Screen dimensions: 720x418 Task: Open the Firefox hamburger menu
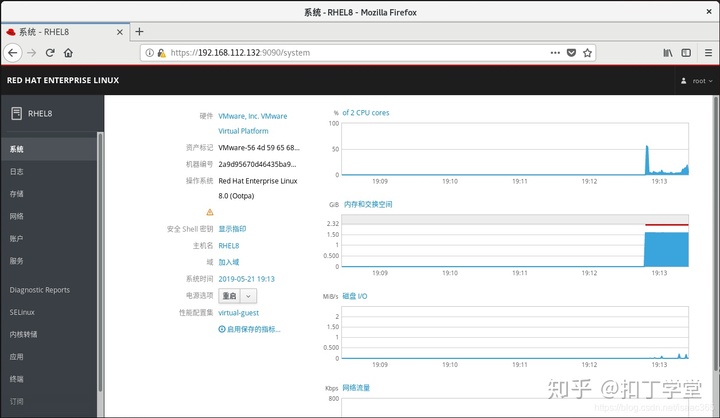[x=709, y=53]
